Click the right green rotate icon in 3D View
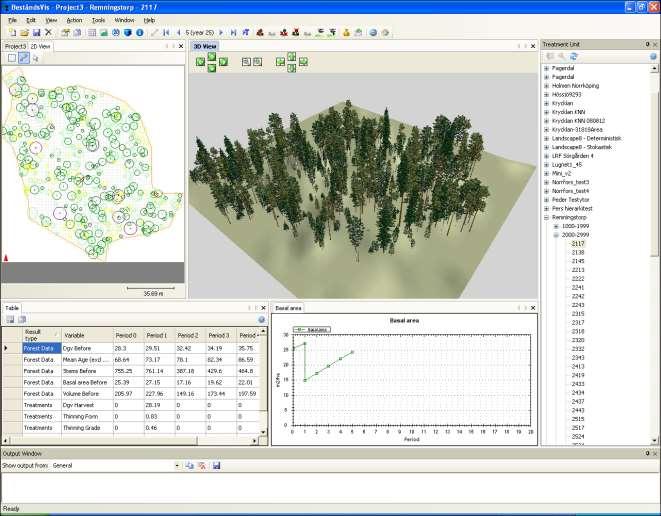 [223, 62]
